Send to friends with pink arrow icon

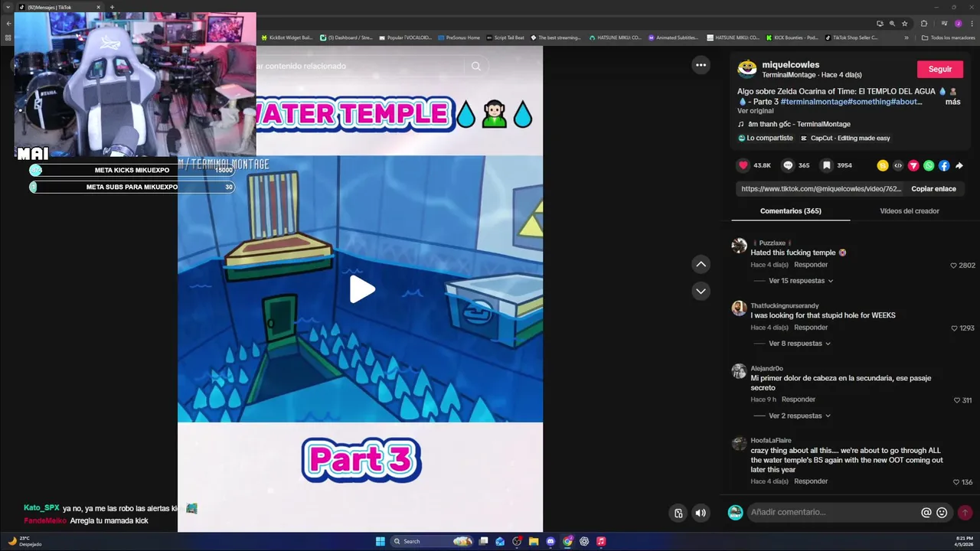click(x=913, y=165)
